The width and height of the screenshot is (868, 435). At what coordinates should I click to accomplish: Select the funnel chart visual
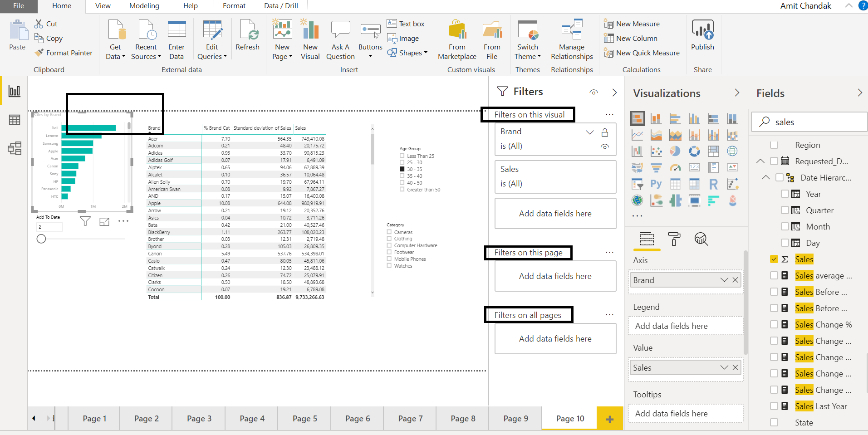click(x=656, y=168)
